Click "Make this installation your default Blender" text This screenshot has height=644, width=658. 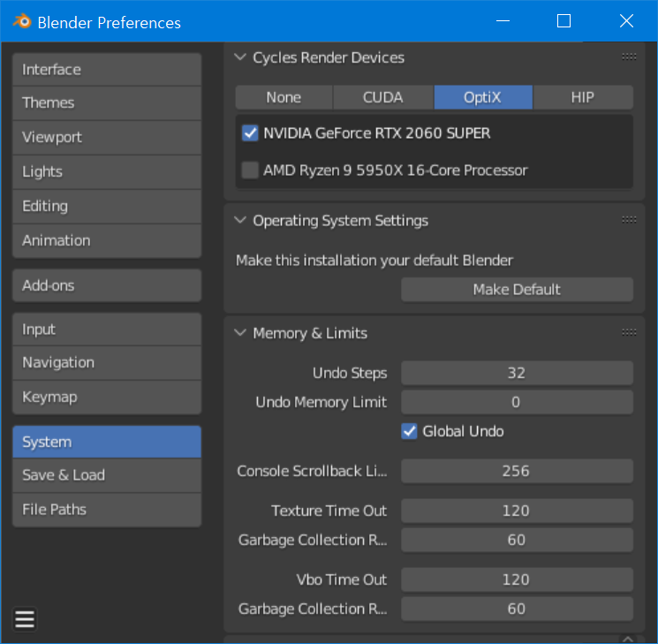tap(374, 261)
